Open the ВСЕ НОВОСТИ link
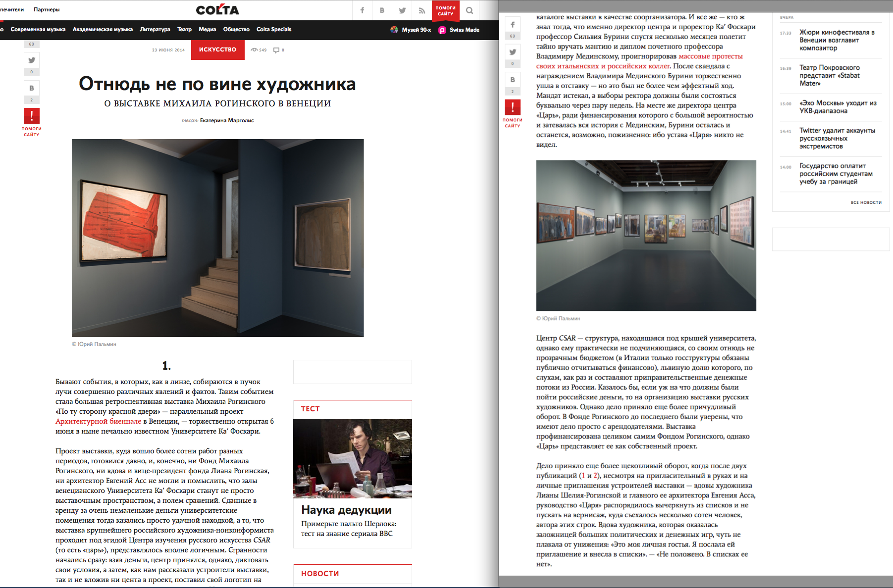The height and width of the screenshot is (588, 893). click(866, 202)
